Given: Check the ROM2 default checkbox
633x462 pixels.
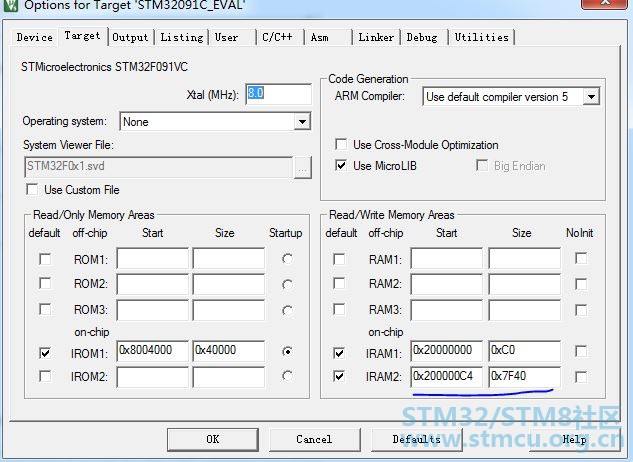Looking at the screenshot, I should click(45, 284).
